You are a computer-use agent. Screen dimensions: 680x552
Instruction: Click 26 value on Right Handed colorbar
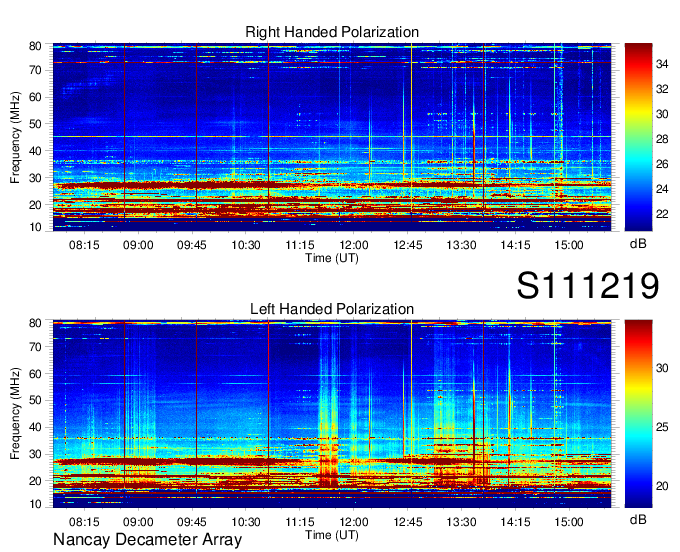coord(662,164)
